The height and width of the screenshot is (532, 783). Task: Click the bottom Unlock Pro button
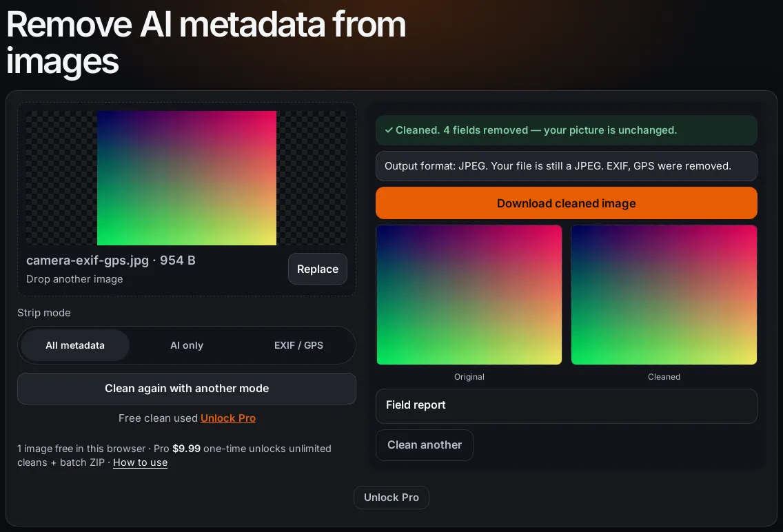pyautogui.click(x=392, y=498)
